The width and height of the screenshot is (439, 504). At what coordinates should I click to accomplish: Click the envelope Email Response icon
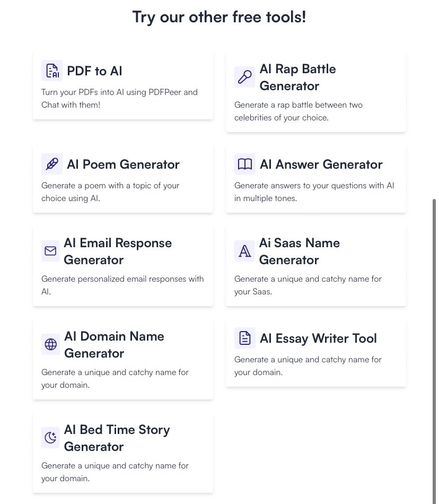(x=51, y=251)
